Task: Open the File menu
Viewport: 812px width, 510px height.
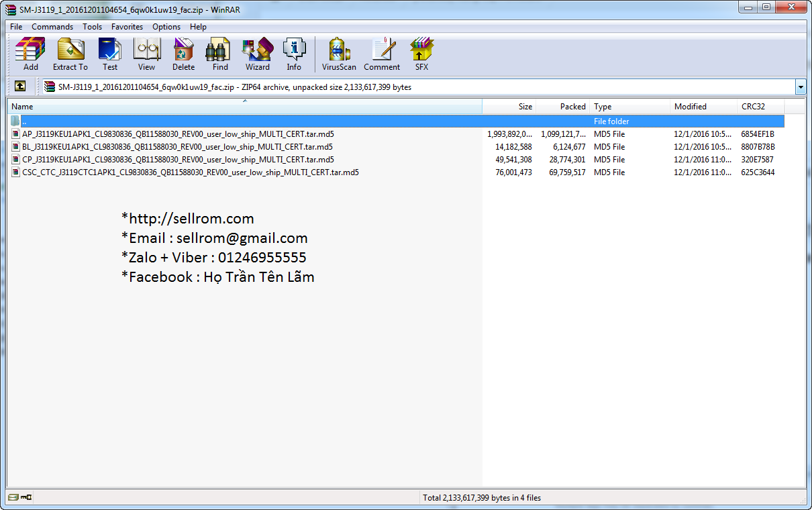Action: (16, 27)
